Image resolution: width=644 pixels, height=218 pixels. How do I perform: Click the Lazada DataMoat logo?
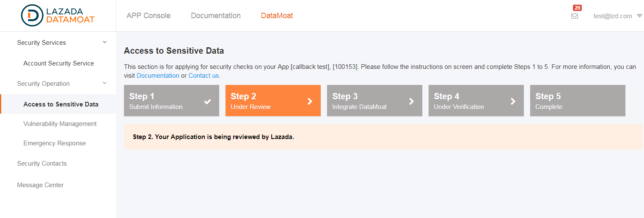coord(58,16)
